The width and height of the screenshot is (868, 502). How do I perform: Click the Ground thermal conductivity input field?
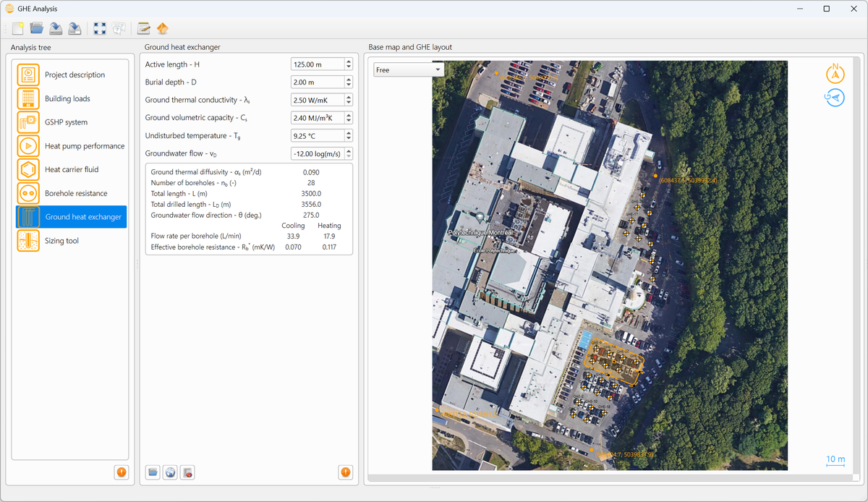tap(318, 100)
